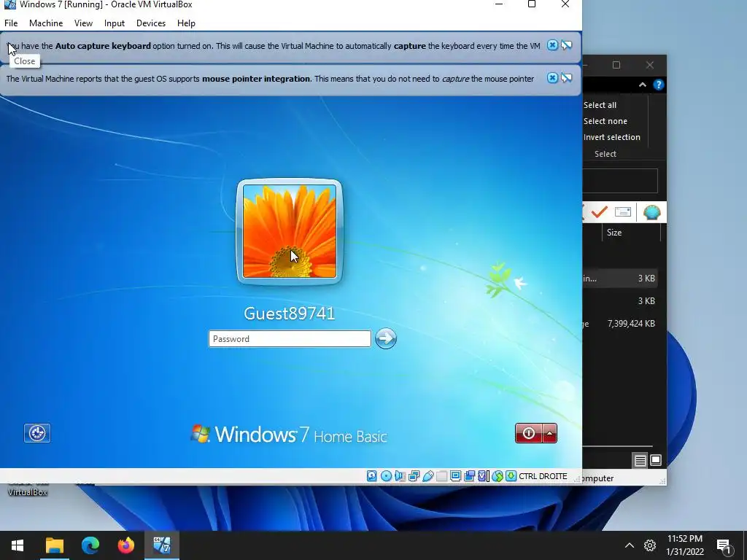Open the clock showing 11:52 PM

click(x=684, y=545)
